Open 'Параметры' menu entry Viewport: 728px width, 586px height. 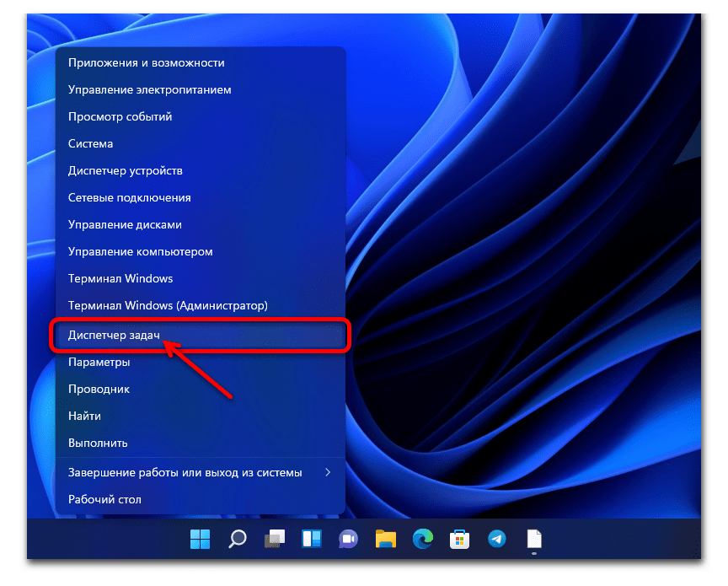click(201, 362)
